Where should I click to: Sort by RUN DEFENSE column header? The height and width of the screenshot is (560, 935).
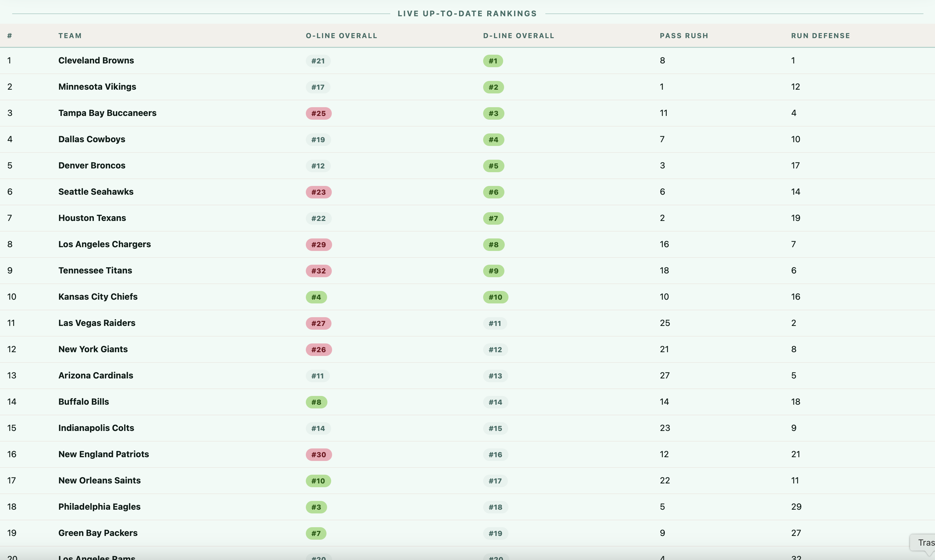point(820,36)
